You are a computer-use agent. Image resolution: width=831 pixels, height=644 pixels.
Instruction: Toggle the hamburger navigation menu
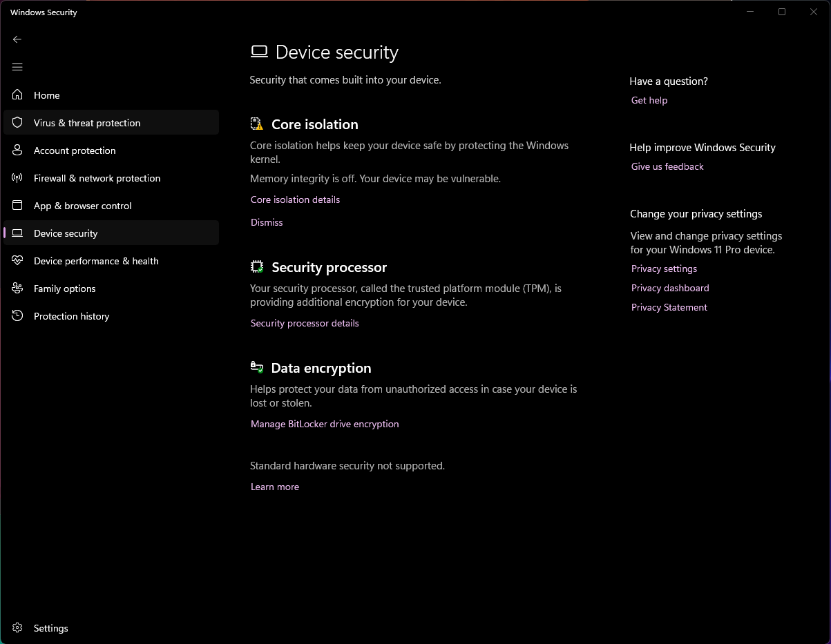click(x=17, y=67)
